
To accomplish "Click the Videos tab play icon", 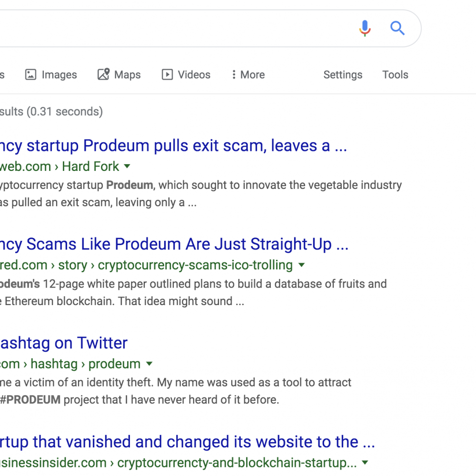I will click(167, 74).
